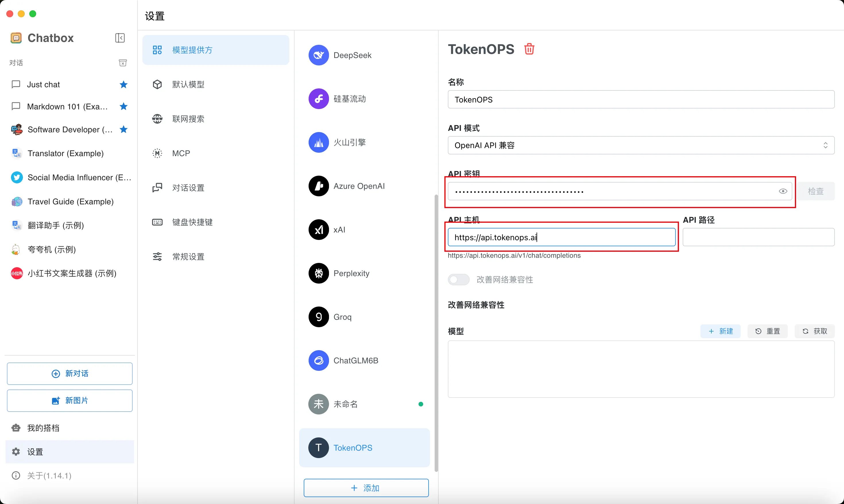
Task: Show API key with eye icon
Action: (783, 191)
